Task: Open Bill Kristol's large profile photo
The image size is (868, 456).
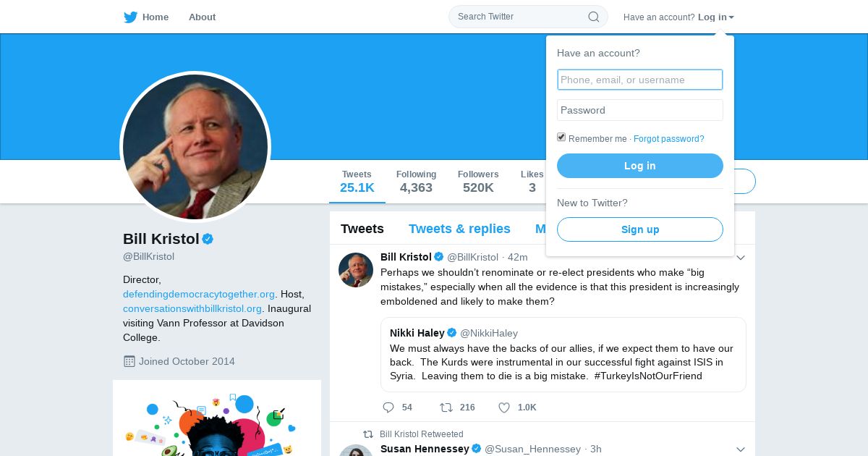Action: click(195, 147)
